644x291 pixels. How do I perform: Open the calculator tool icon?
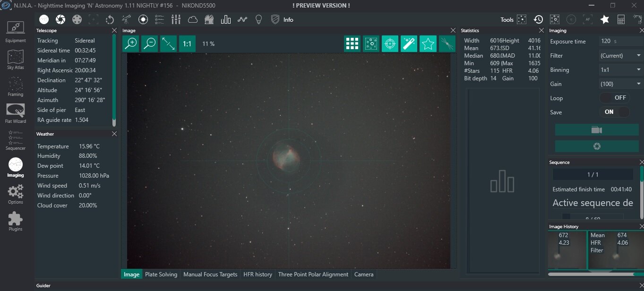click(x=621, y=19)
